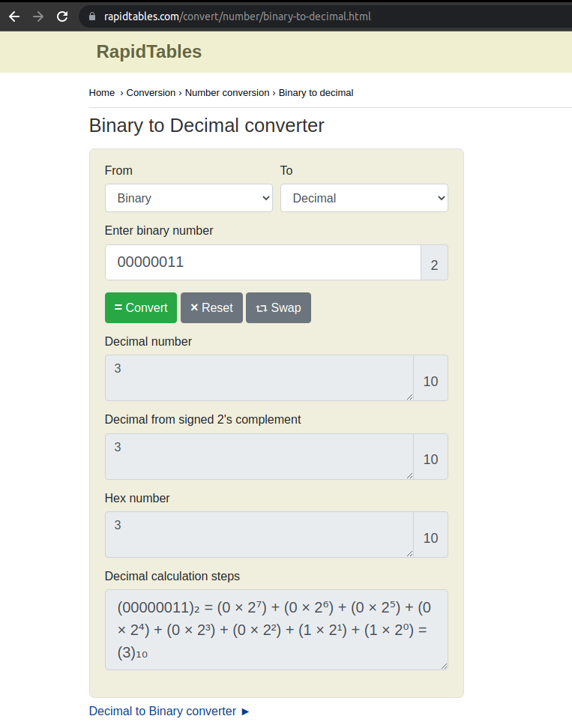Open the From base dropdown
The width and height of the screenshot is (572, 728).
coord(188,198)
